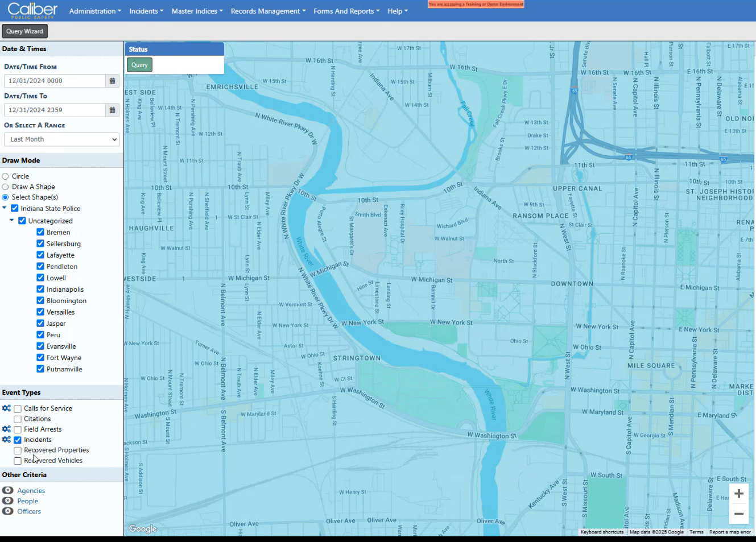The image size is (756, 542).
Task: Zoom in on the map
Action: [x=738, y=494]
